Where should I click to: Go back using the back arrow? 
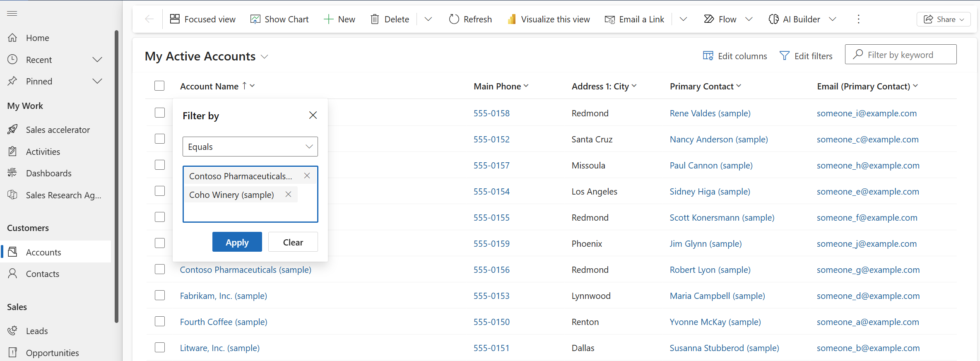(149, 19)
